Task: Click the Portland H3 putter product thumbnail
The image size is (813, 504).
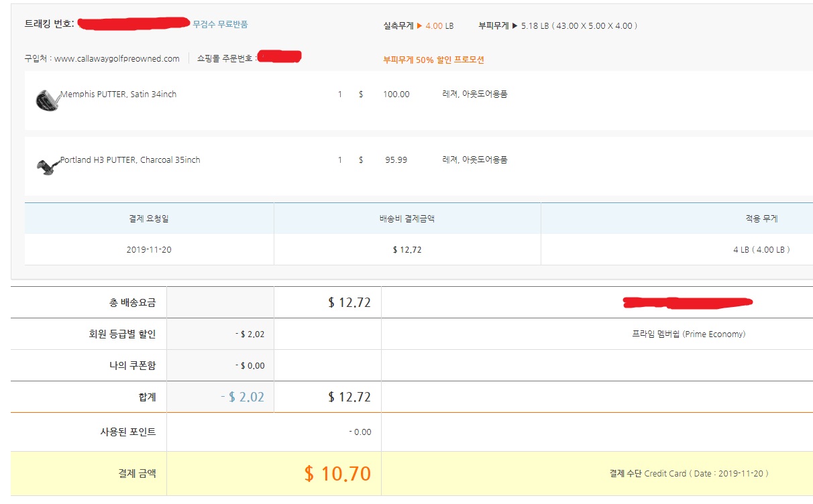Action: (47, 166)
